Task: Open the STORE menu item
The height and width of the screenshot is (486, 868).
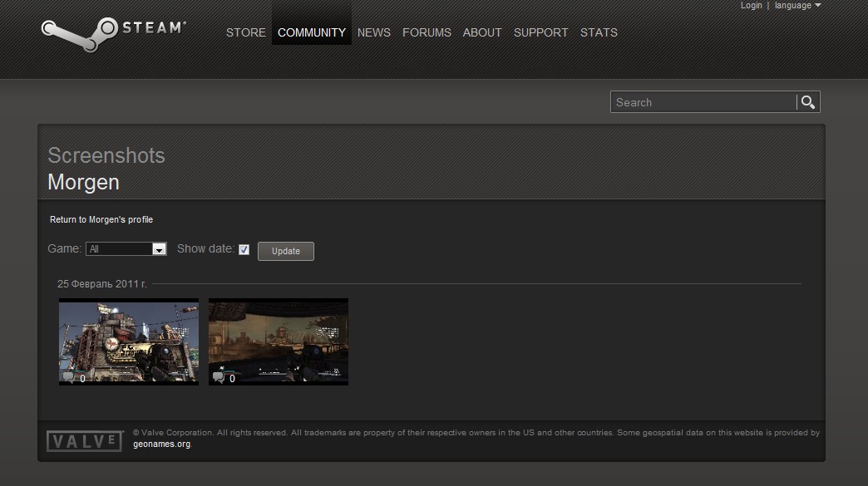Action: [246, 32]
